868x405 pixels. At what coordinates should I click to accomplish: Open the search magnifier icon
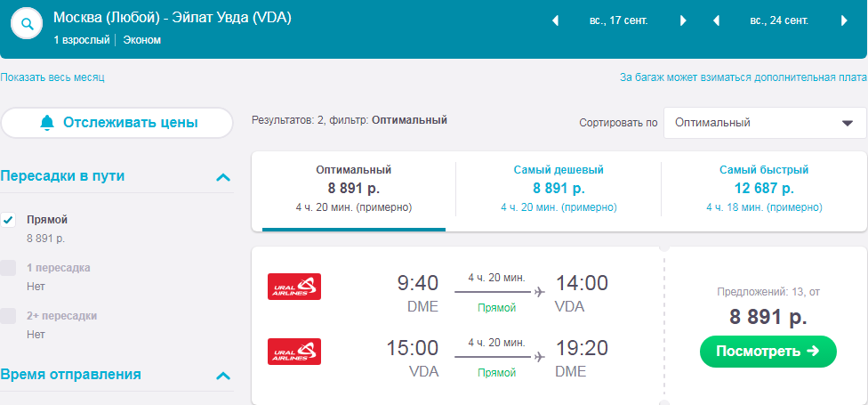click(27, 23)
